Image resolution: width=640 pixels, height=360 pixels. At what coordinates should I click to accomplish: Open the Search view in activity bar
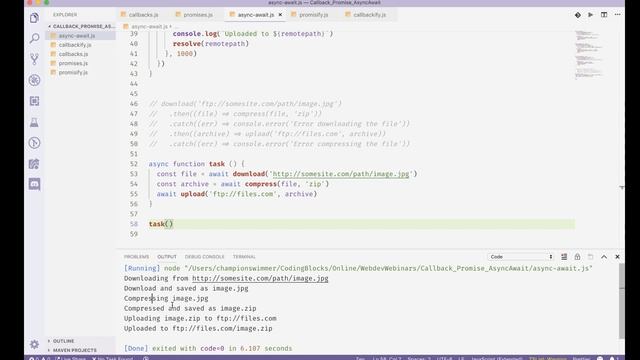[34, 38]
